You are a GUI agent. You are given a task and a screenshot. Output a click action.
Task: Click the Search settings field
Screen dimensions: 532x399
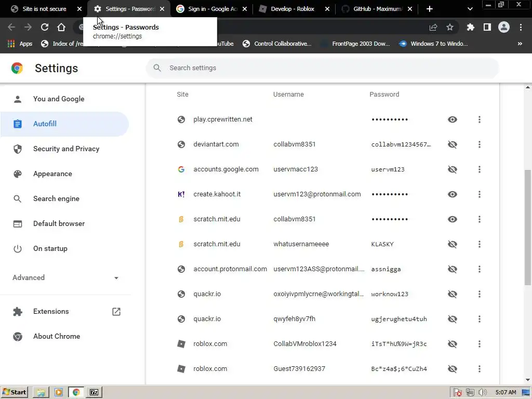(x=322, y=68)
